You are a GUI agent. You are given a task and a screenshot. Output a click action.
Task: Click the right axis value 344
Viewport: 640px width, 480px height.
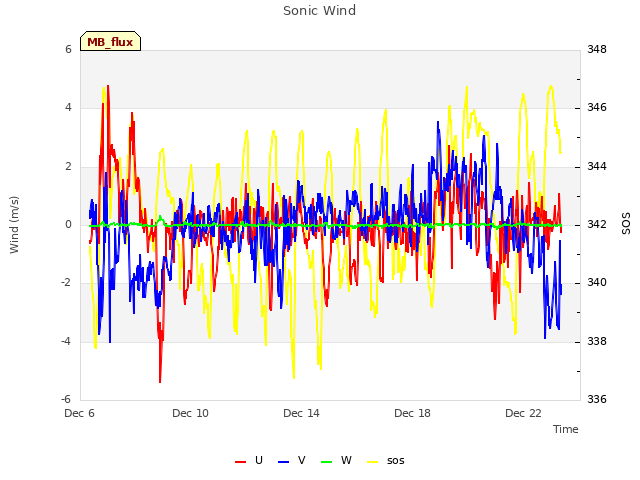coord(597,167)
